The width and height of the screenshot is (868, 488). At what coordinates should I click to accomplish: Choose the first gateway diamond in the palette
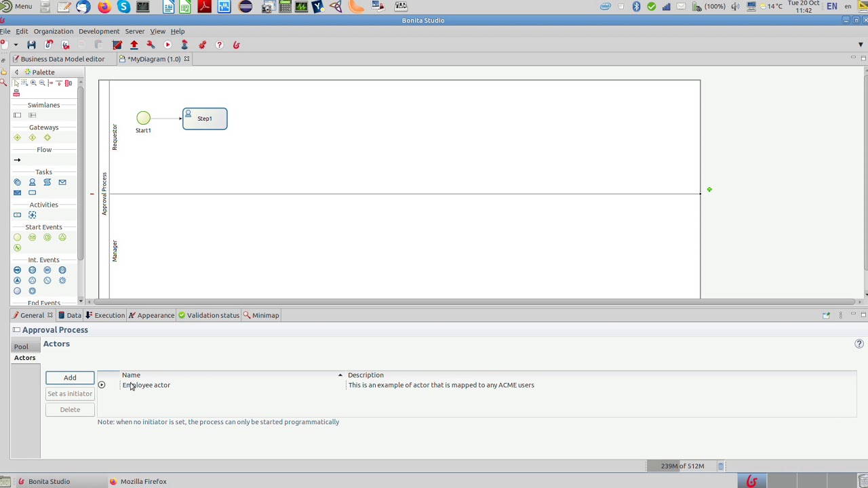pyautogui.click(x=18, y=138)
